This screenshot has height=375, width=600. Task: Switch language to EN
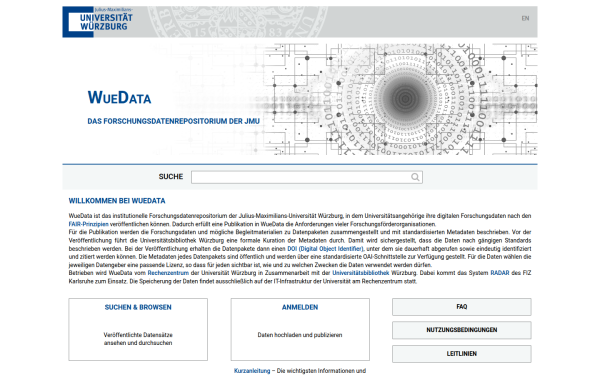tap(525, 18)
